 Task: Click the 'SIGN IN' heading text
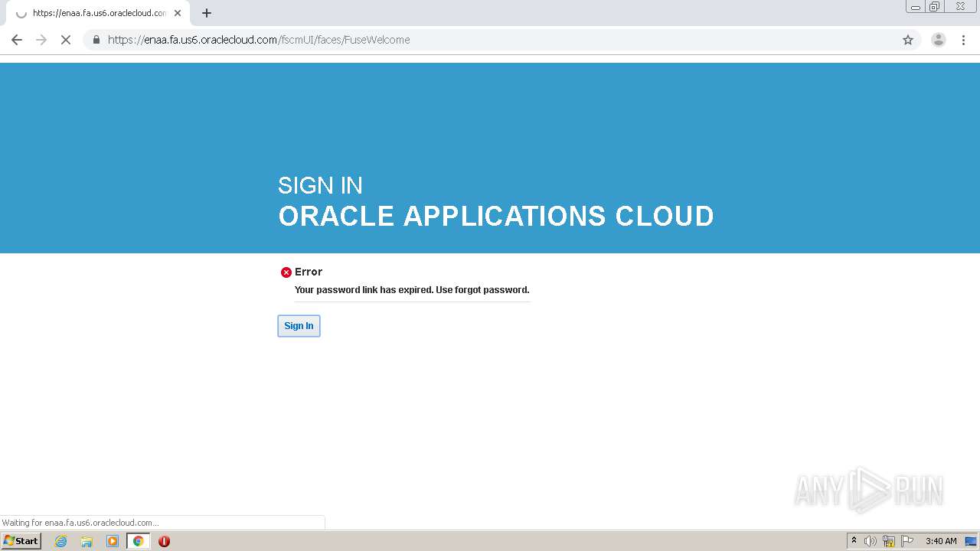[x=320, y=185]
